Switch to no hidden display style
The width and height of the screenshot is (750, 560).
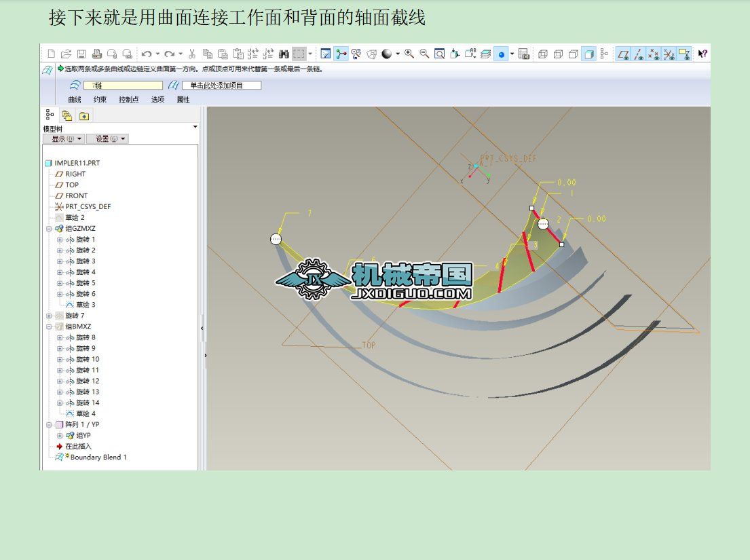click(574, 54)
